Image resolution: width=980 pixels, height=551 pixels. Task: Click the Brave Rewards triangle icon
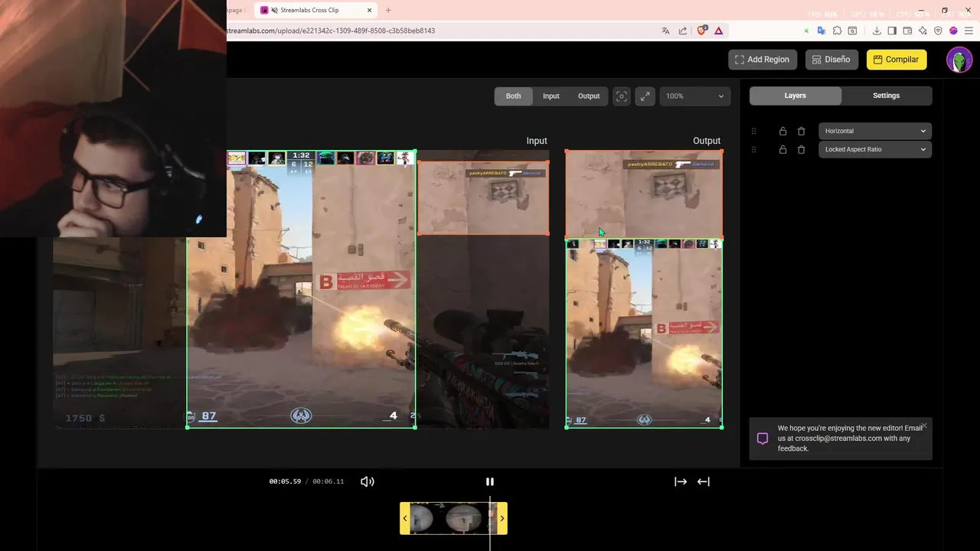pos(718,31)
